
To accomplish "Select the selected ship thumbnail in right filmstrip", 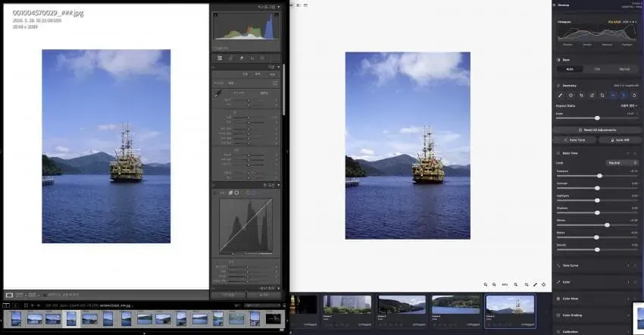I will (510, 312).
